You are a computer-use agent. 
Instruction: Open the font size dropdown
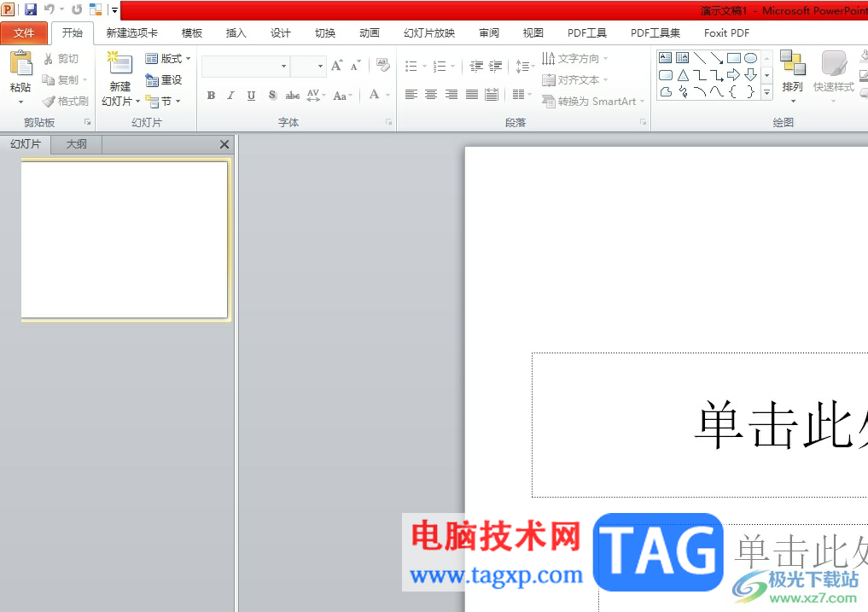320,67
